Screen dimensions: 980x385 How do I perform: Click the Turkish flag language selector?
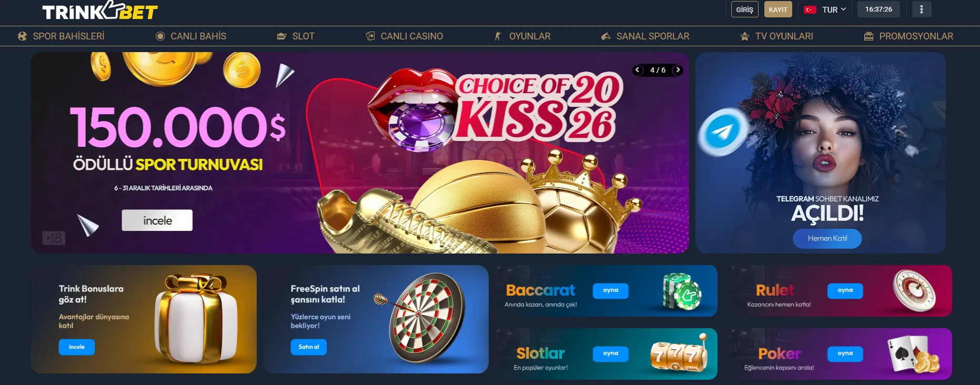[x=810, y=9]
